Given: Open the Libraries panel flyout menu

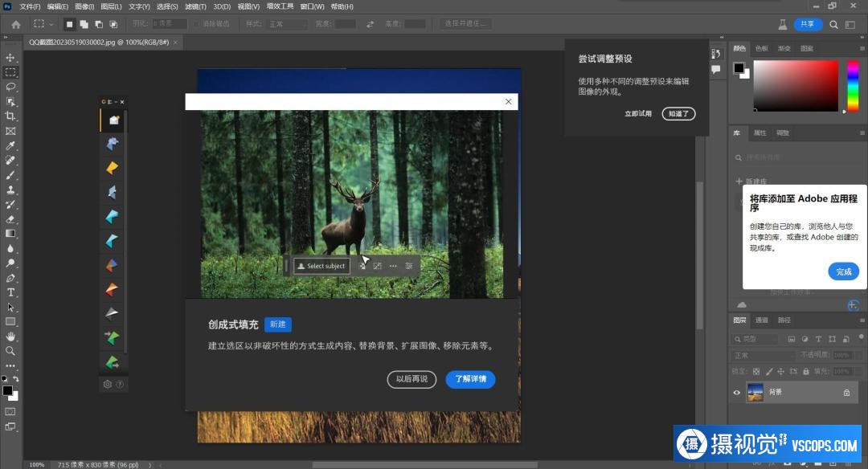Looking at the screenshot, I should 862,133.
